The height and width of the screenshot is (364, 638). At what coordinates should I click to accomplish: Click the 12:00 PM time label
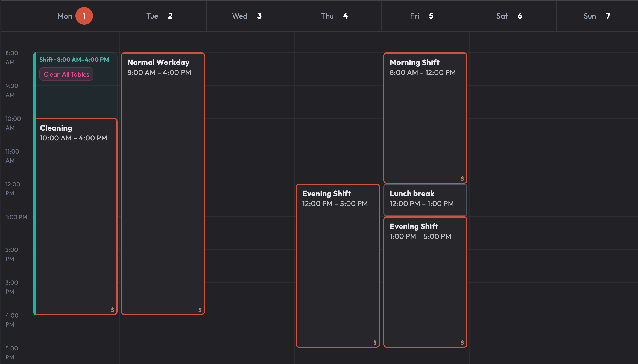13,189
